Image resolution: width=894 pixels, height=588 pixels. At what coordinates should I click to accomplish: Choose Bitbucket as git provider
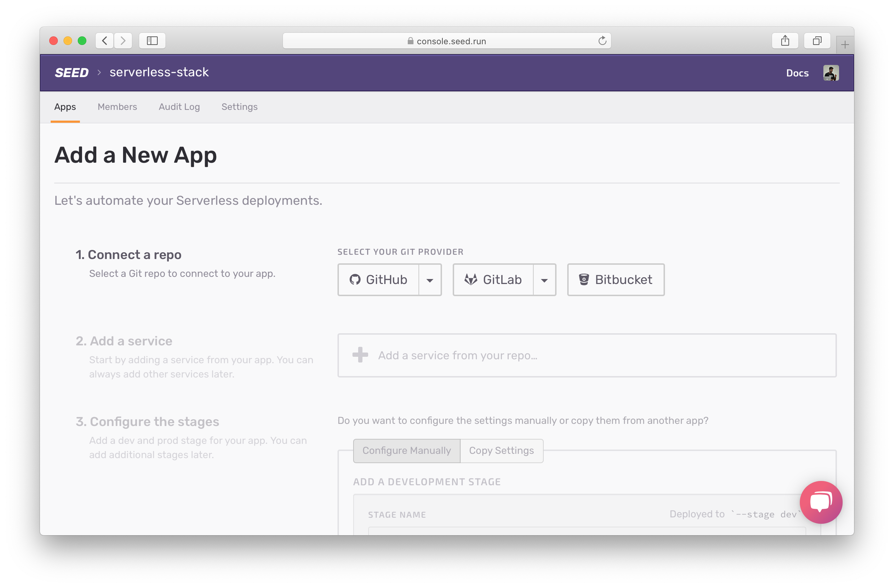615,280
